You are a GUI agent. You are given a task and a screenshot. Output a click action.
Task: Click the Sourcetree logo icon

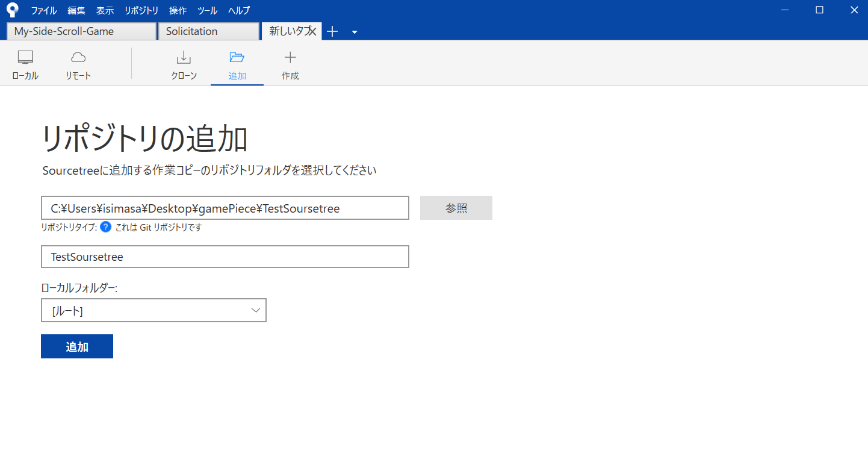(x=12, y=10)
